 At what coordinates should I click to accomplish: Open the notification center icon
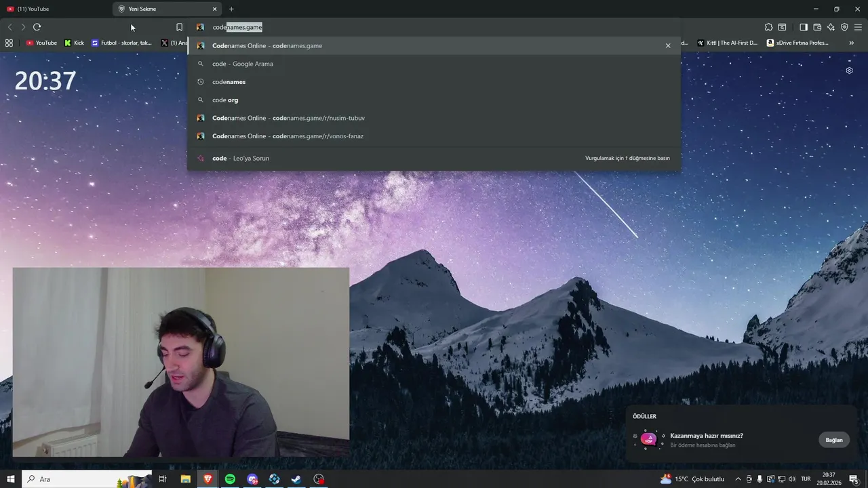[x=854, y=479]
